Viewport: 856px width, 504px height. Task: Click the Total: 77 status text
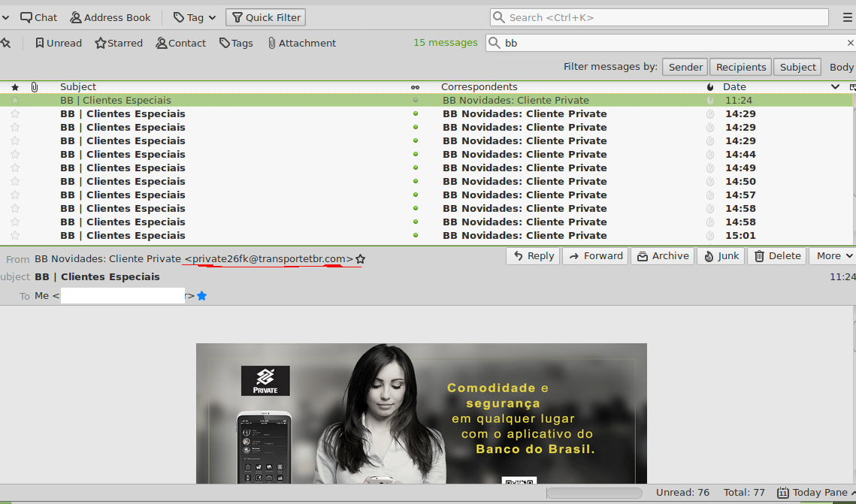click(x=744, y=493)
